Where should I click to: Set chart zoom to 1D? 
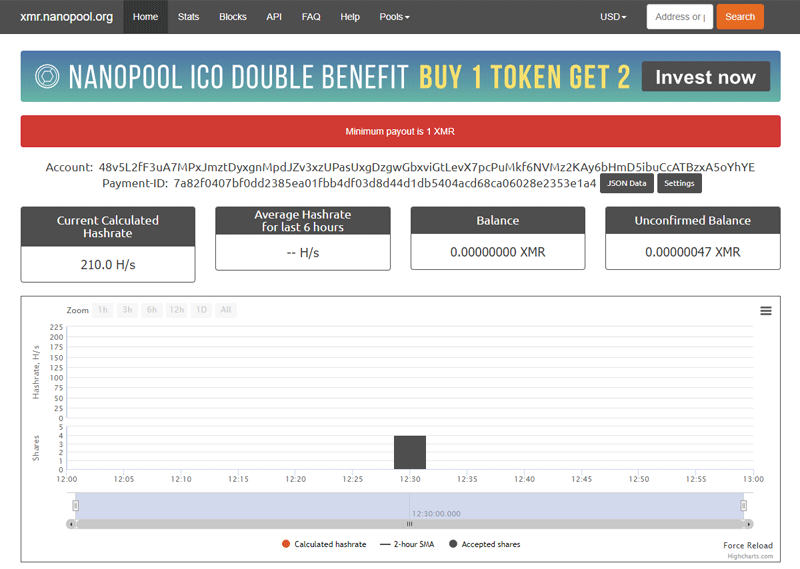click(x=202, y=310)
